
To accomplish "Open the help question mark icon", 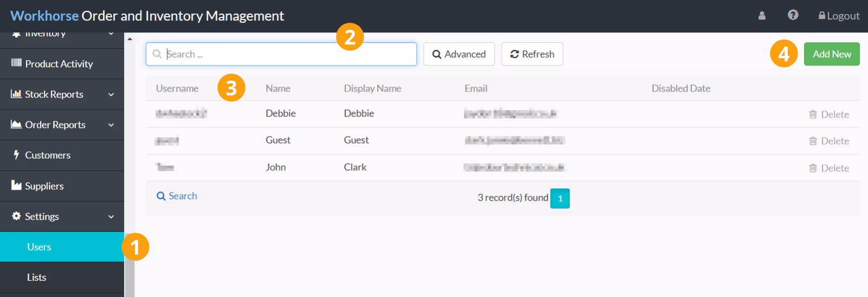I will click(x=793, y=15).
